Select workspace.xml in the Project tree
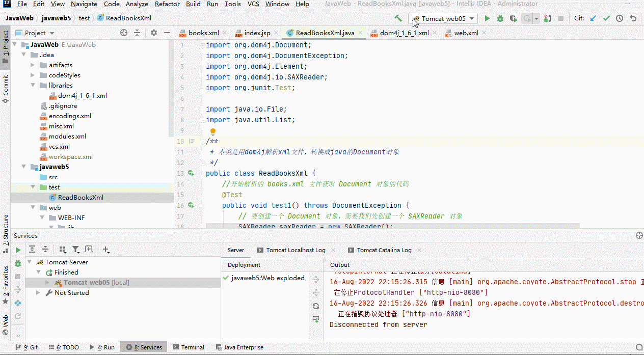 (x=70, y=157)
